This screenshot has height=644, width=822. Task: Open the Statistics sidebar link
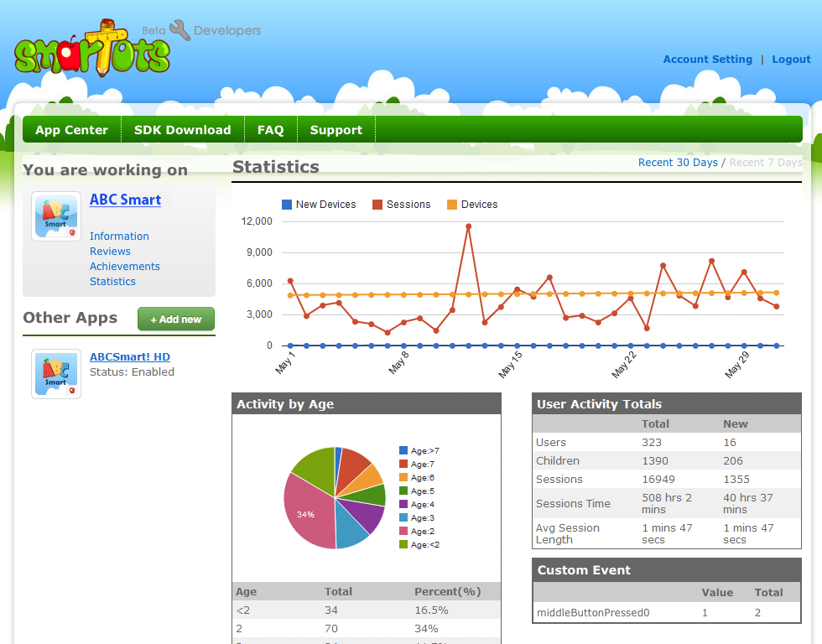[x=112, y=282]
